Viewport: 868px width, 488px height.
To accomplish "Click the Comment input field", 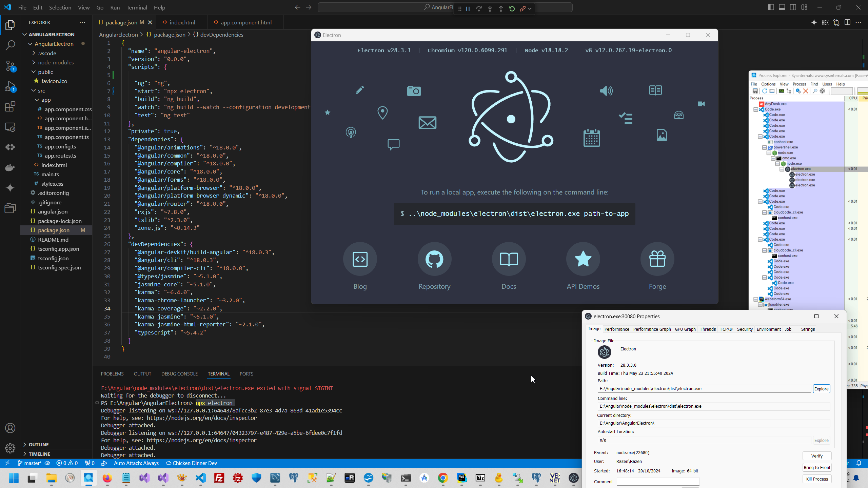I will pyautogui.click(x=658, y=482).
